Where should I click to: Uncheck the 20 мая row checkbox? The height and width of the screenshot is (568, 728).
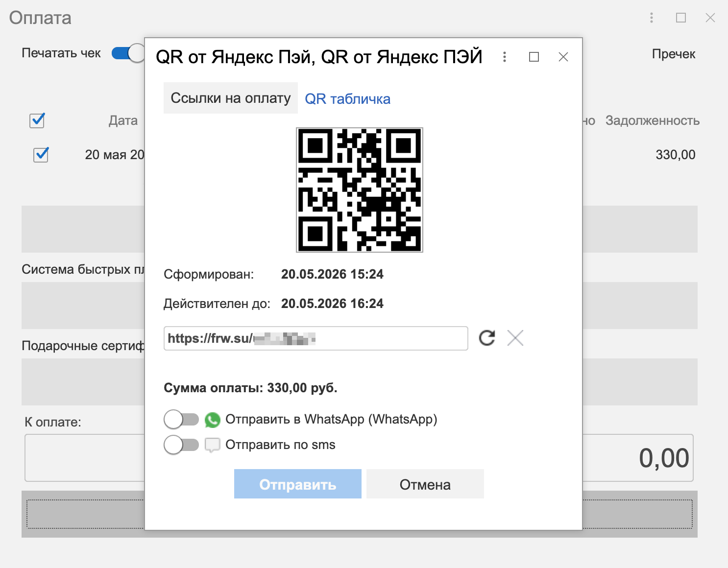[41, 155]
